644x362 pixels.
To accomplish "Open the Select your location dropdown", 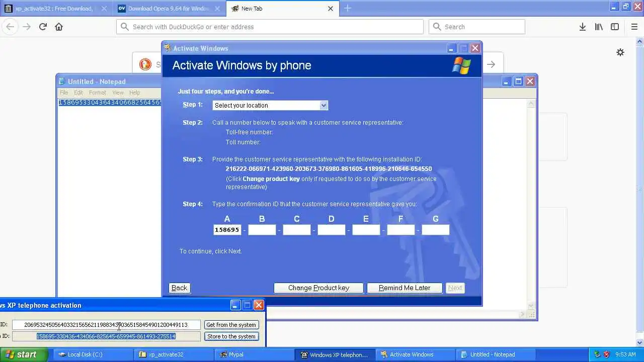I will pyautogui.click(x=270, y=105).
